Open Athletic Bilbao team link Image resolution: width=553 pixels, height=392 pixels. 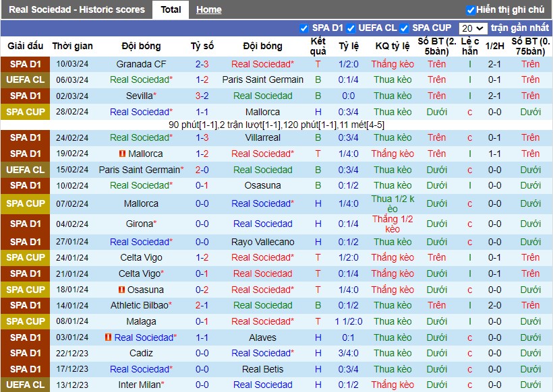[140, 305]
